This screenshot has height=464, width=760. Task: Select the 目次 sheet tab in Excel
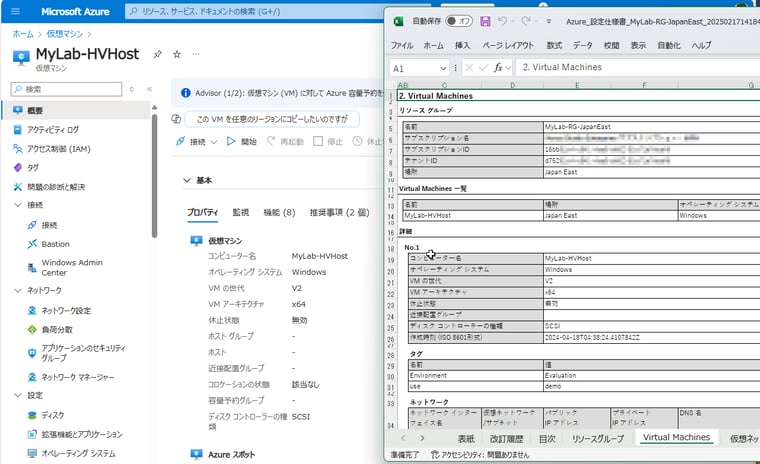click(547, 438)
